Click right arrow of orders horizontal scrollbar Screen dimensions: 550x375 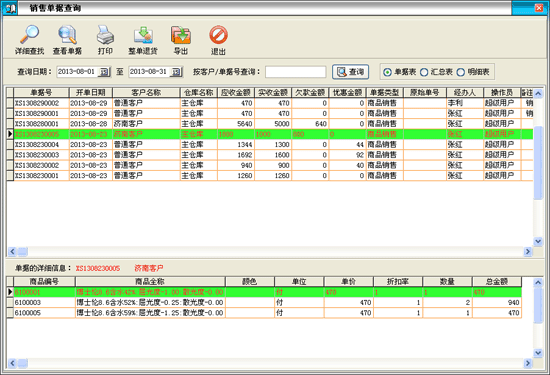click(528, 252)
